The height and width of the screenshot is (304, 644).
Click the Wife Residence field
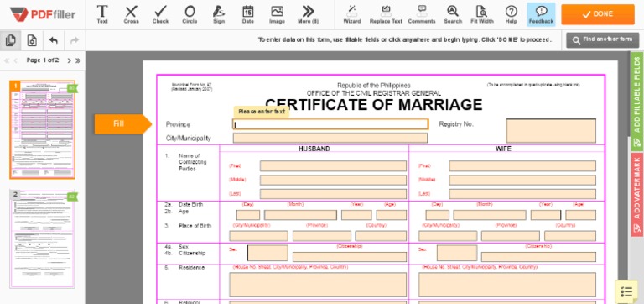pyautogui.click(x=507, y=285)
